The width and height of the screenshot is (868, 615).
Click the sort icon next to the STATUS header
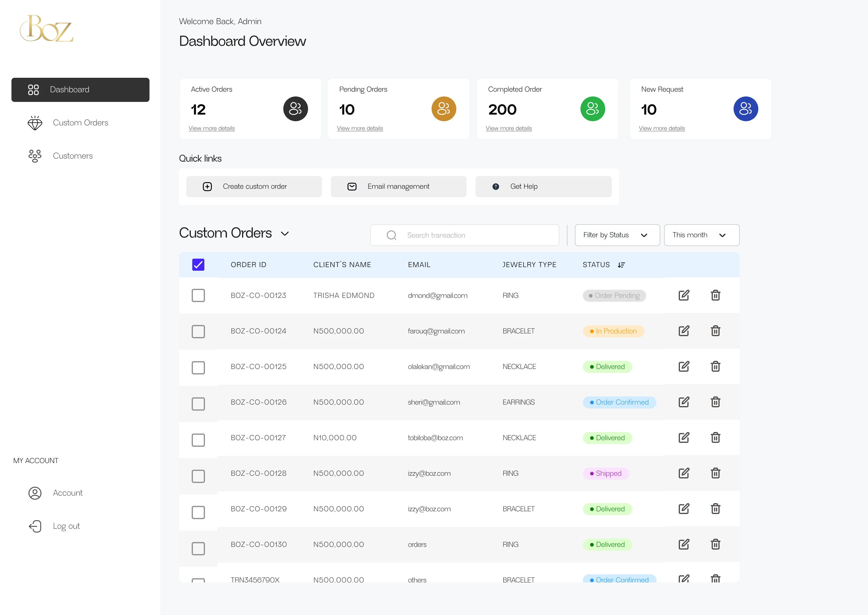point(621,265)
